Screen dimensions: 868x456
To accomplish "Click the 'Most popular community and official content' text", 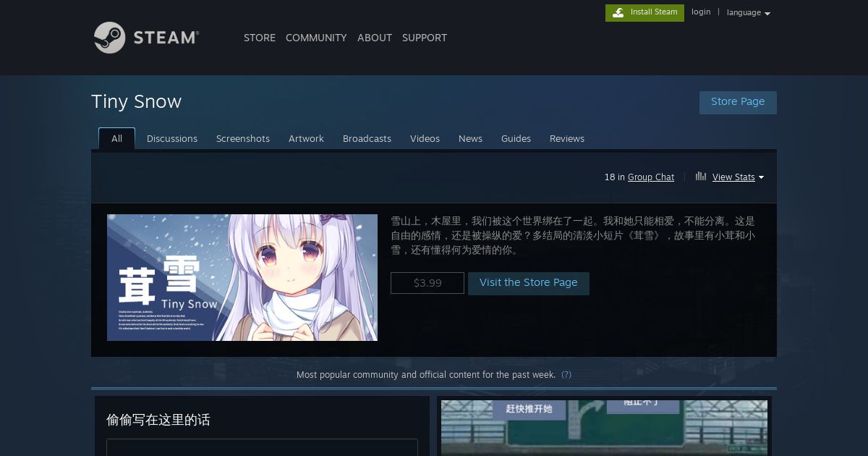I will click(x=426, y=375).
